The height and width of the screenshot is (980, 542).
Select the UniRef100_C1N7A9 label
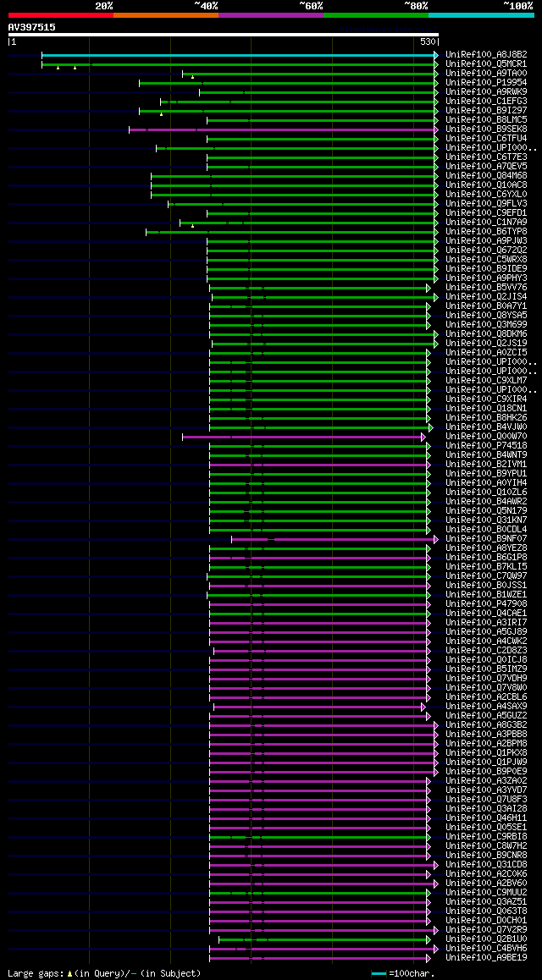pyautogui.click(x=486, y=223)
